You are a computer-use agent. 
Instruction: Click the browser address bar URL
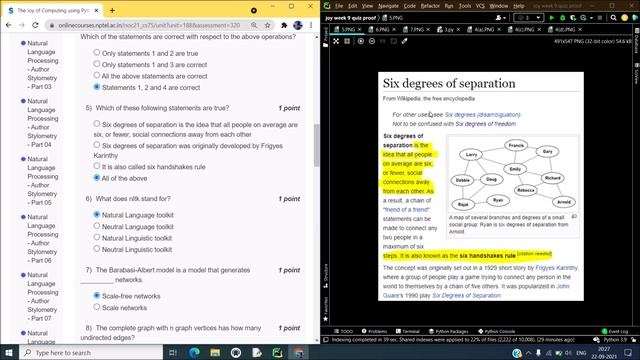pyautogui.click(x=149, y=25)
